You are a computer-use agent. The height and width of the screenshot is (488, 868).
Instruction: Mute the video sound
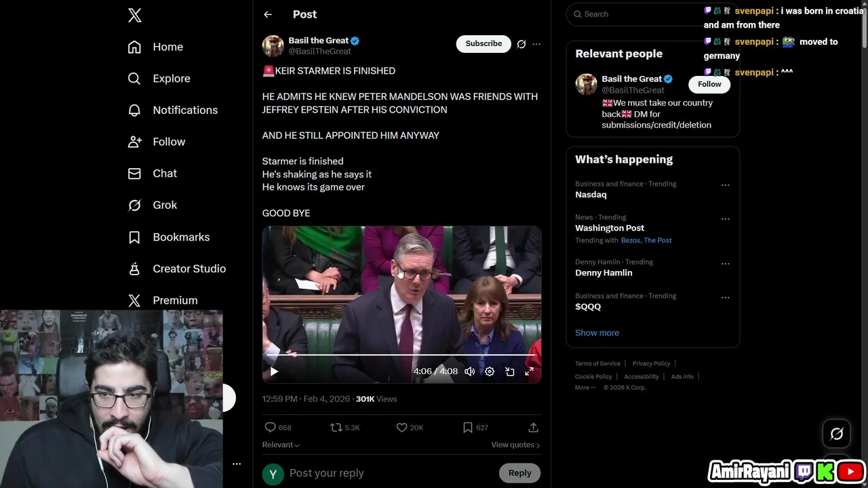pyautogui.click(x=469, y=371)
